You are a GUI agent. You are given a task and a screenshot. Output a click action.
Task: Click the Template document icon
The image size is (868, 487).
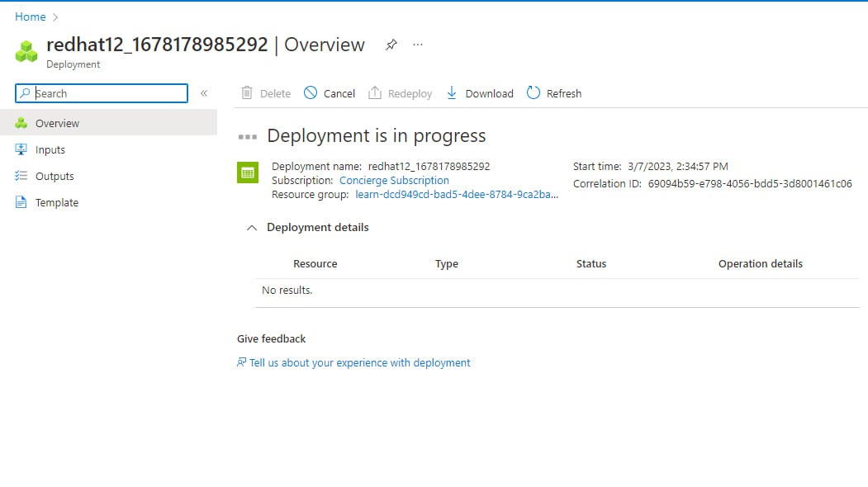(x=21, y=202)
